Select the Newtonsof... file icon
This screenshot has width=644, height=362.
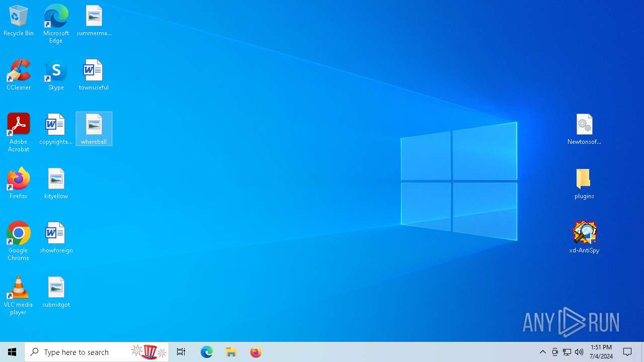tap(584, 130)
